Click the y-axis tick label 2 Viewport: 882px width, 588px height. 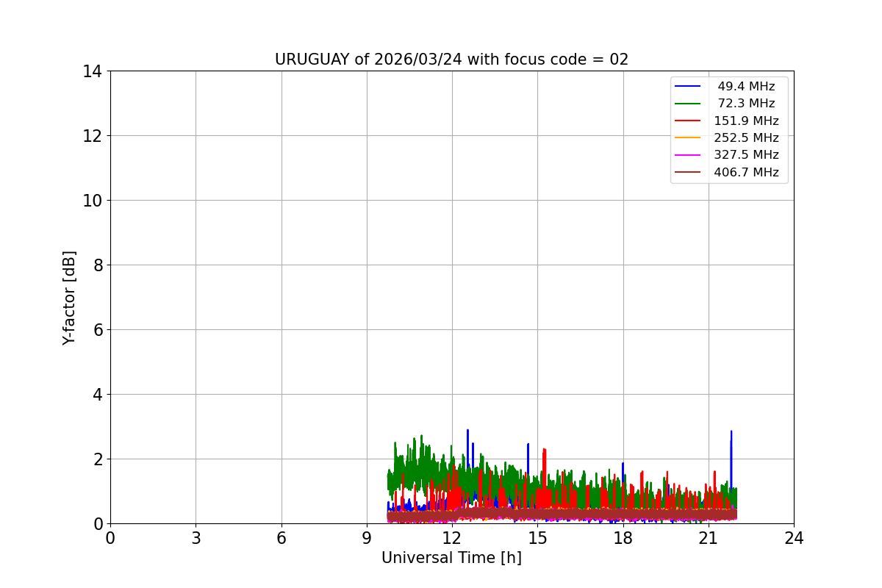coord(97,459)
